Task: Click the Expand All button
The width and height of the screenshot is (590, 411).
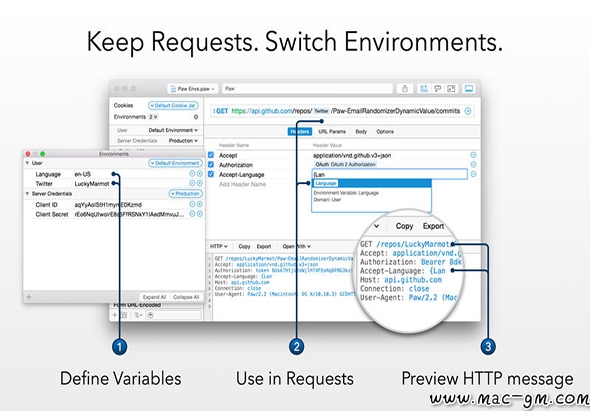Action: pyautogui.click(x=154, y=297)
